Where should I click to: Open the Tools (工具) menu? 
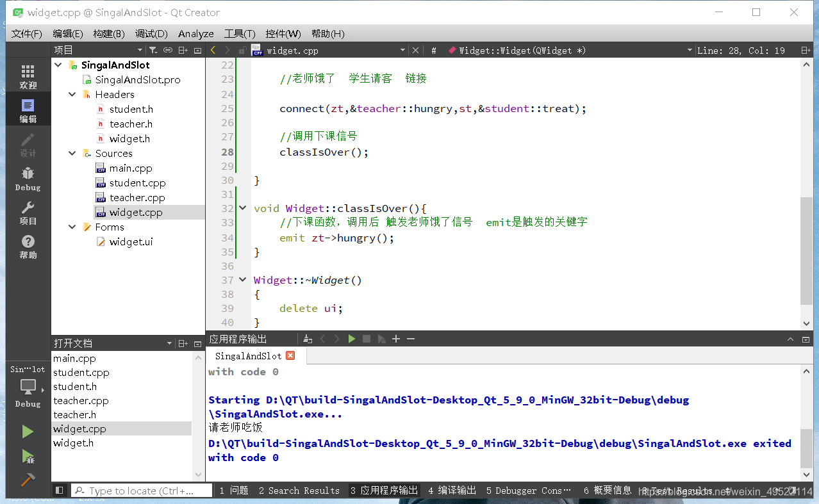pyautogui.click(x=240, y=34)
